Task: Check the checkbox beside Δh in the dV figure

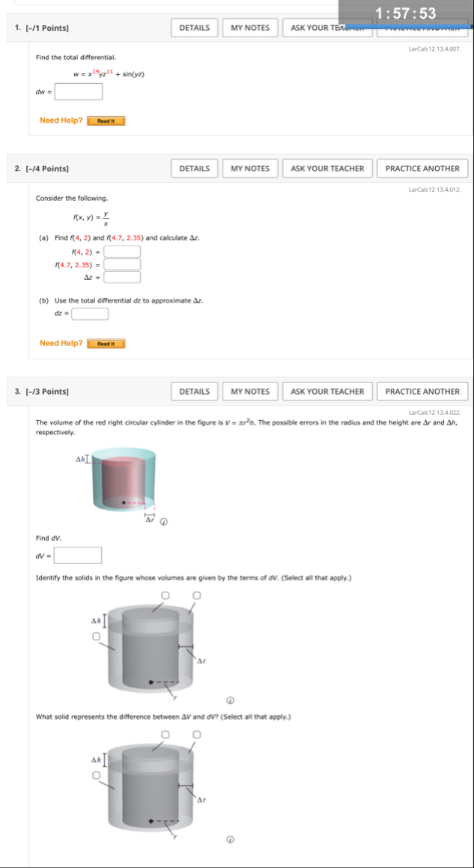Action: point(96,635)
